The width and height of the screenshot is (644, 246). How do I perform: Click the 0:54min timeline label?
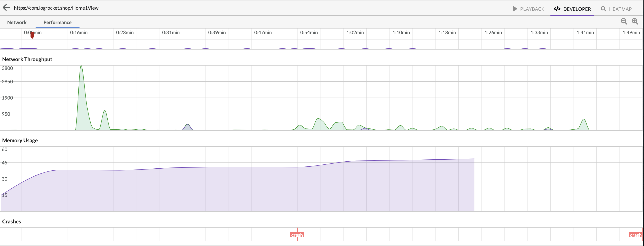click(x=309, y=32)
